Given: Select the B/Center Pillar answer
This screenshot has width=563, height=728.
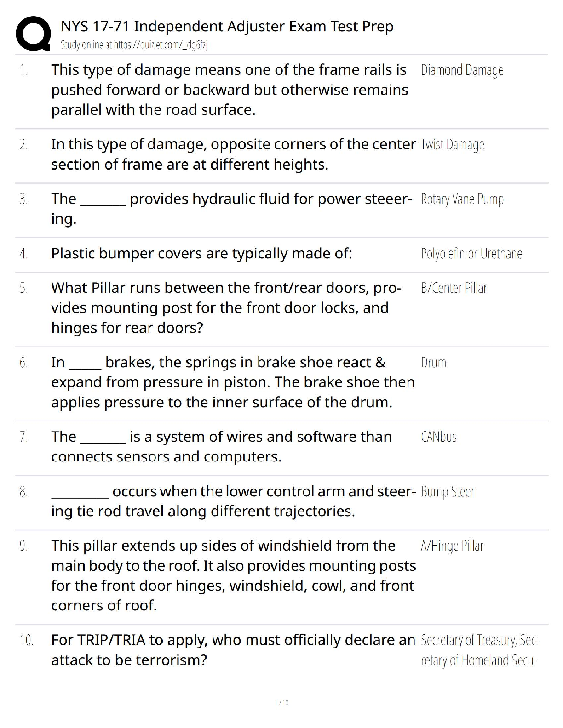Looking at the screenshot, I should point(454,288).
